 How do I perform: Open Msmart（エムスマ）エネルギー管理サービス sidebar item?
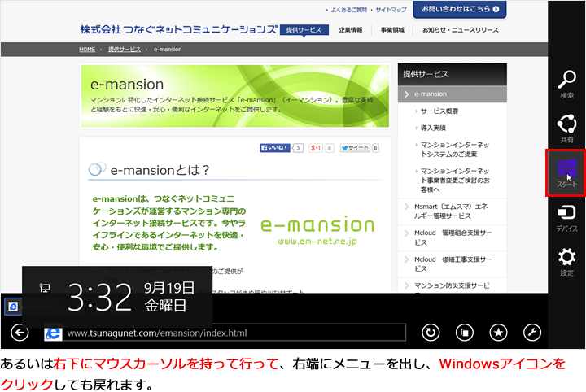(x=453, y=211)
